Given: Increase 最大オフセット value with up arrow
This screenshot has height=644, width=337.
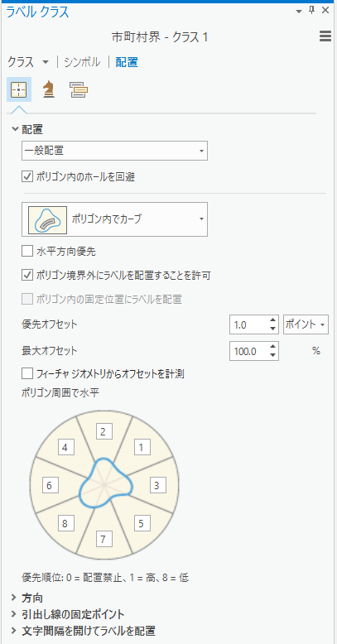Looking at the screenshot, I should (272, 346).
